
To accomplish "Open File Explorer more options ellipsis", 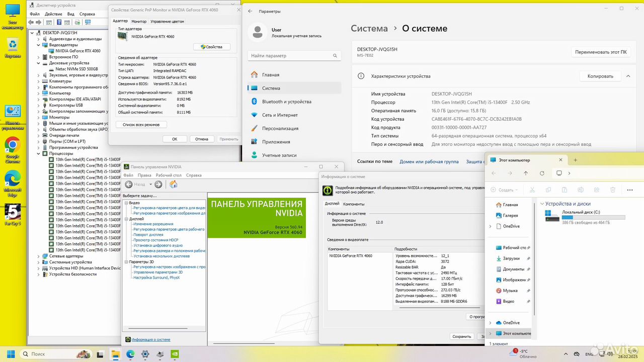I will pos(630,190).
